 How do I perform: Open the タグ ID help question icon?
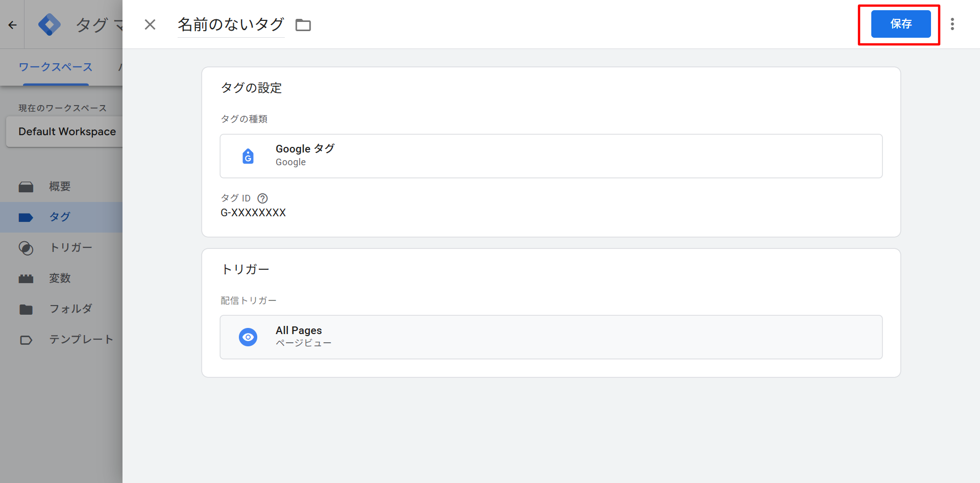(x=262, y=198)
